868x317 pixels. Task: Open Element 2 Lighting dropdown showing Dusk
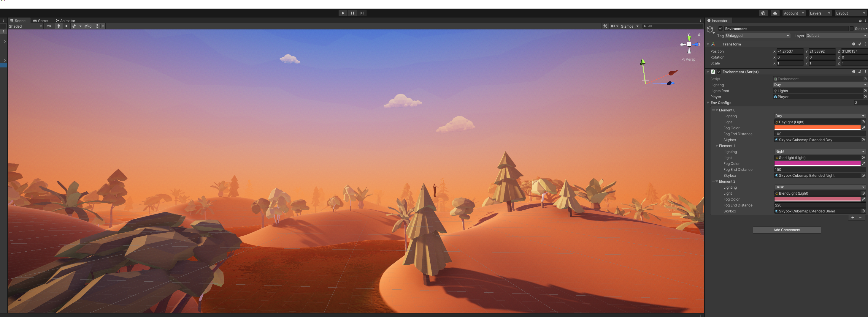[820, 187]
